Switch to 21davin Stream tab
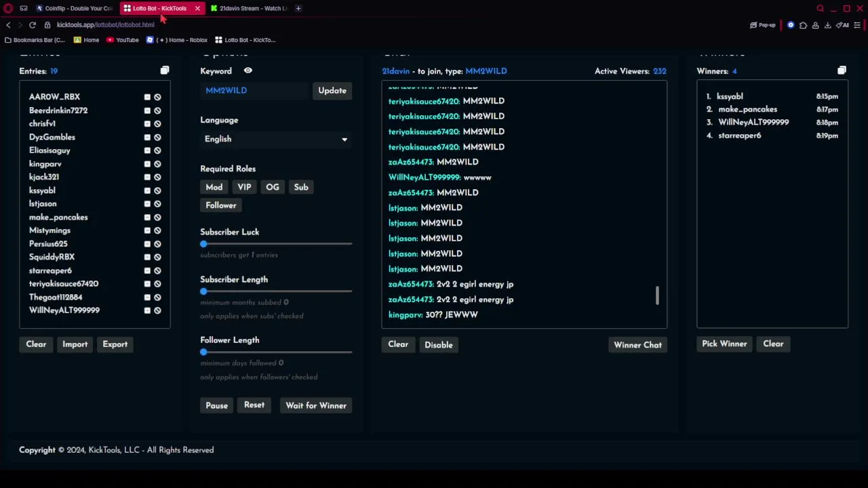This screenshot has height=488, width=868. tap(248, 8)
